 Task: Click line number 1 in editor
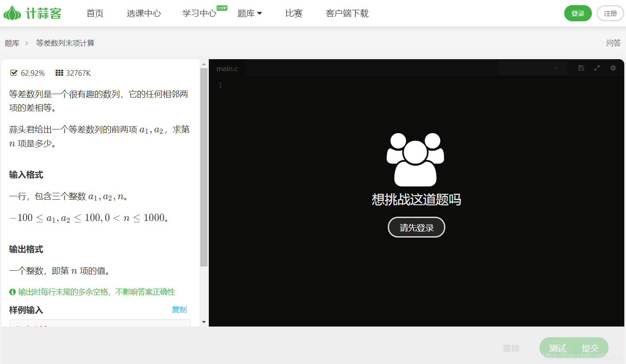[x=220, y=85]
